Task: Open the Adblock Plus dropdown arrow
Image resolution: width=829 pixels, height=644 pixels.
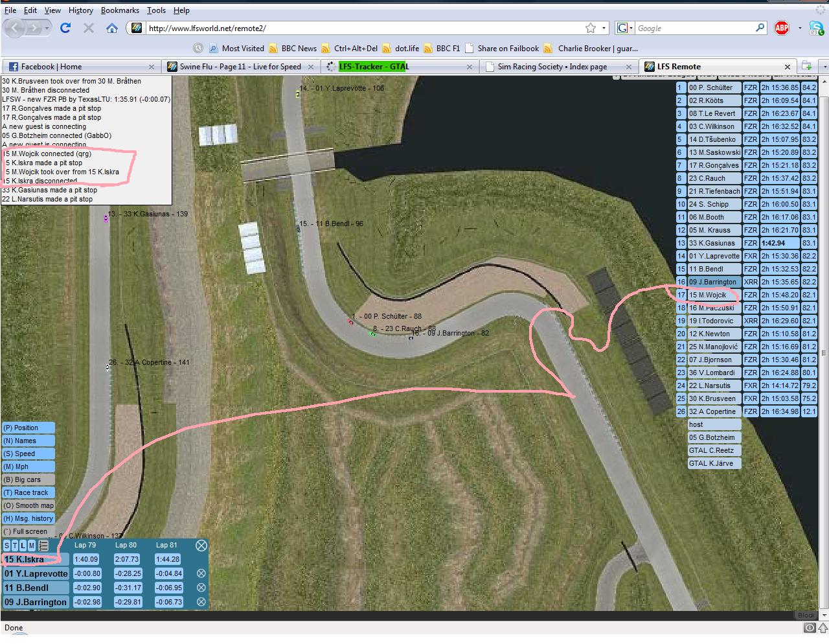Action: pos(800,28)
